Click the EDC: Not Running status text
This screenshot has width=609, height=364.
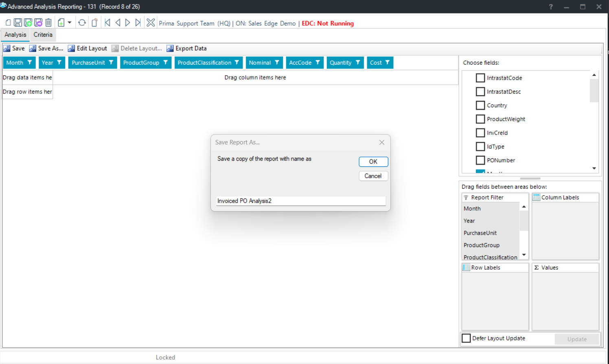tap(328, 24)
